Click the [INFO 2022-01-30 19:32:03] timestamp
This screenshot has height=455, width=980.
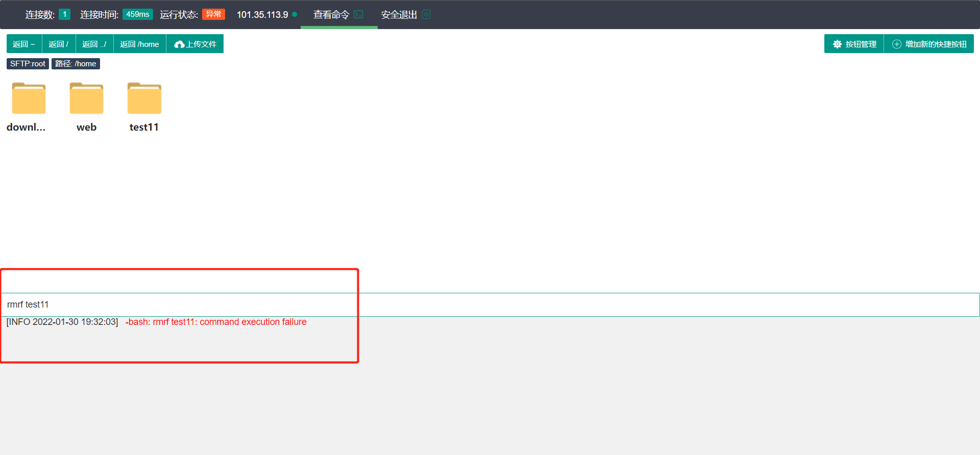pyautogui.click(x=62, y=322)
